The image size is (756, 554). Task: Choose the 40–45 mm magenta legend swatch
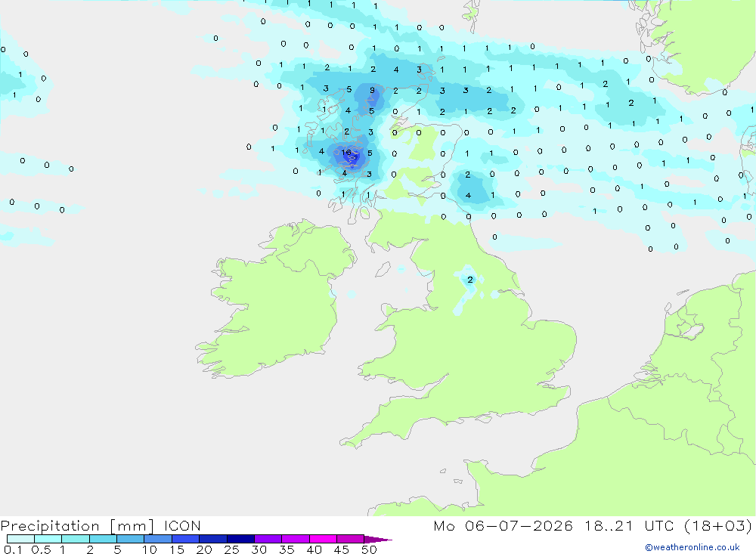323,539
